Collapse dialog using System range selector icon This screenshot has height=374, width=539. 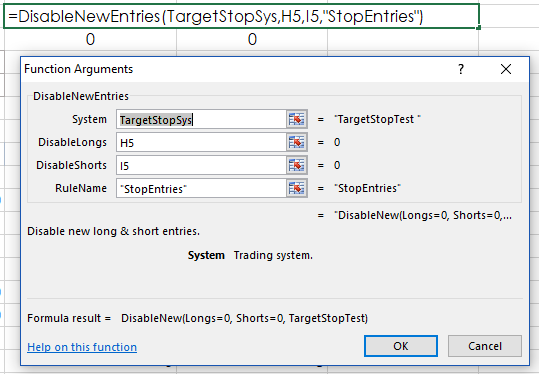coord(297,119)
